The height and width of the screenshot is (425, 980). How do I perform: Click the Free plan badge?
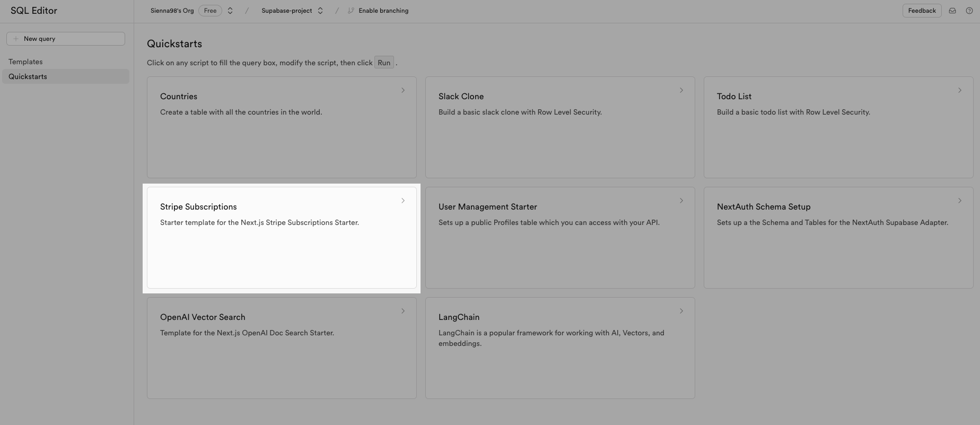point(211,11)
